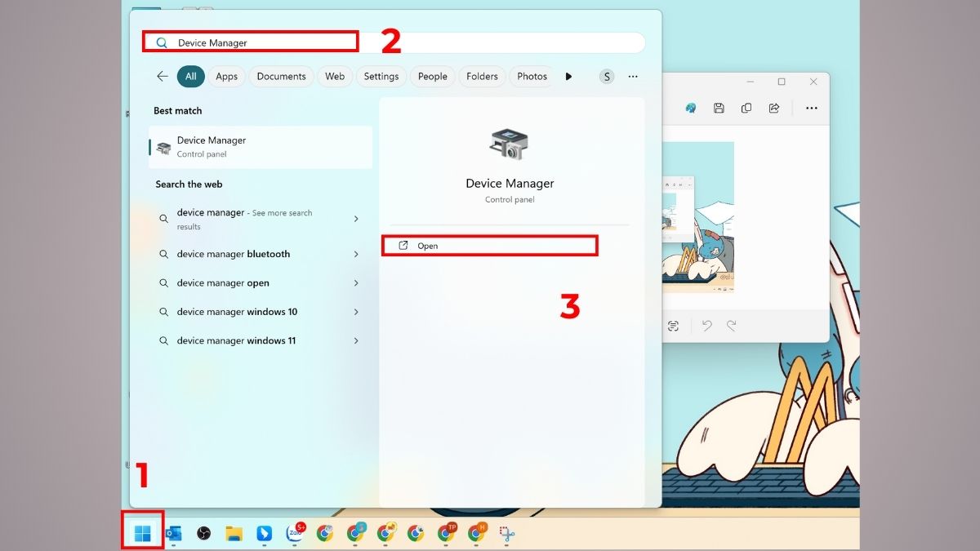The height and width of the screenshot is (551, 980).
Task: Select the All search filter
Action: coord(190,76)
